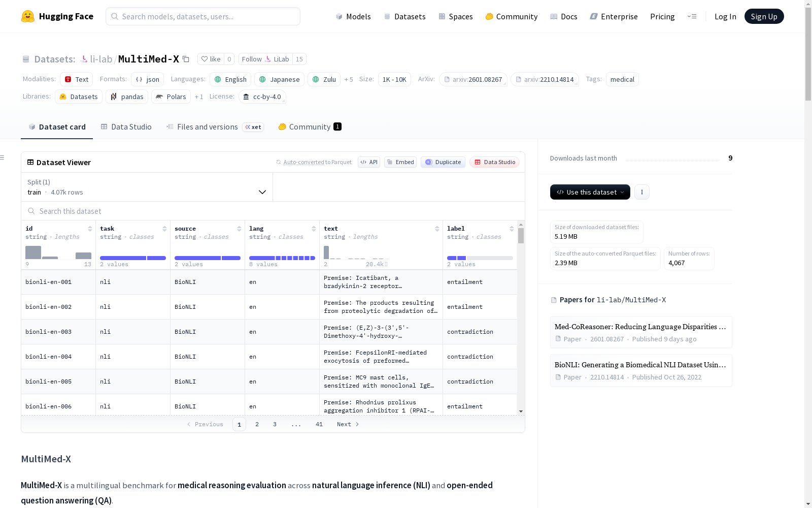Screen dimensions: 812x508
Task: Open arxiv:2601.08267 tag
Action: (x=473, y=79)
